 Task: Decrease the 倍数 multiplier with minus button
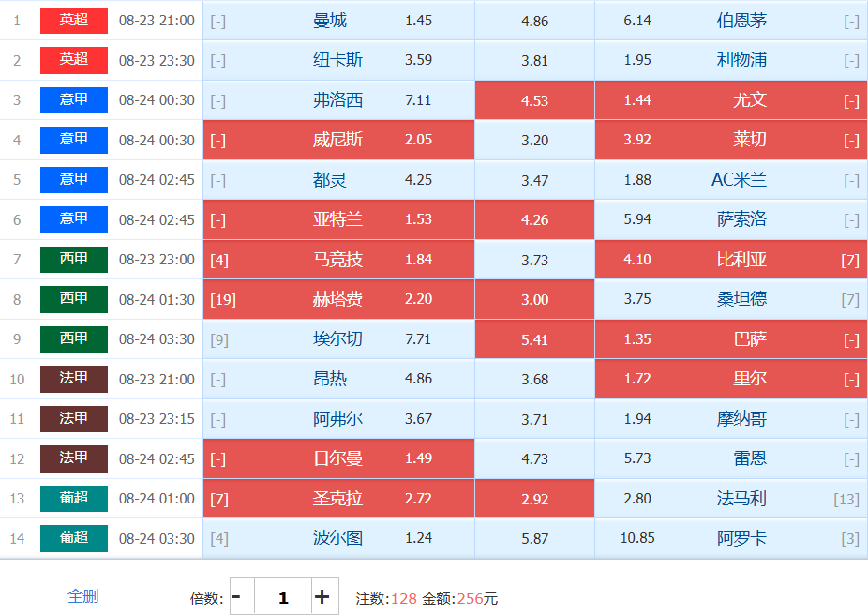(242, 596)
